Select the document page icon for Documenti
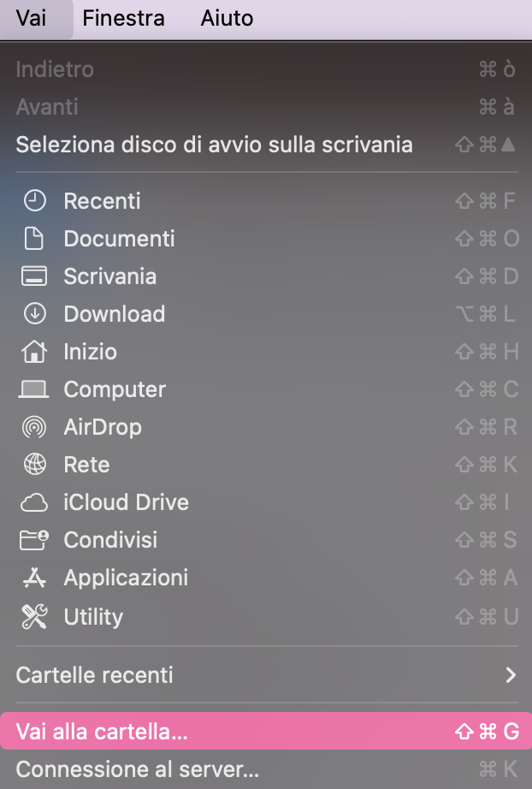Image resolution: width=532 pixels, height=789 pixels. pyautogui.click(x=34, y=238)
